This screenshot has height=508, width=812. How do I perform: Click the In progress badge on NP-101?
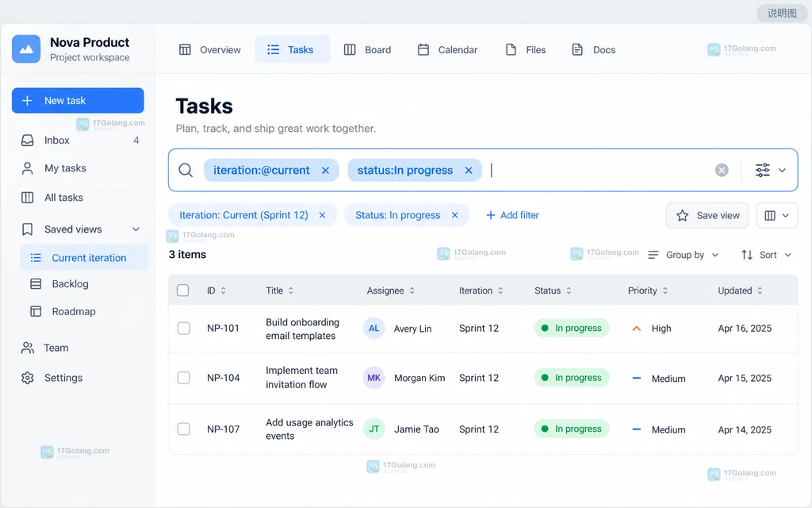click(x=572, y=328)
